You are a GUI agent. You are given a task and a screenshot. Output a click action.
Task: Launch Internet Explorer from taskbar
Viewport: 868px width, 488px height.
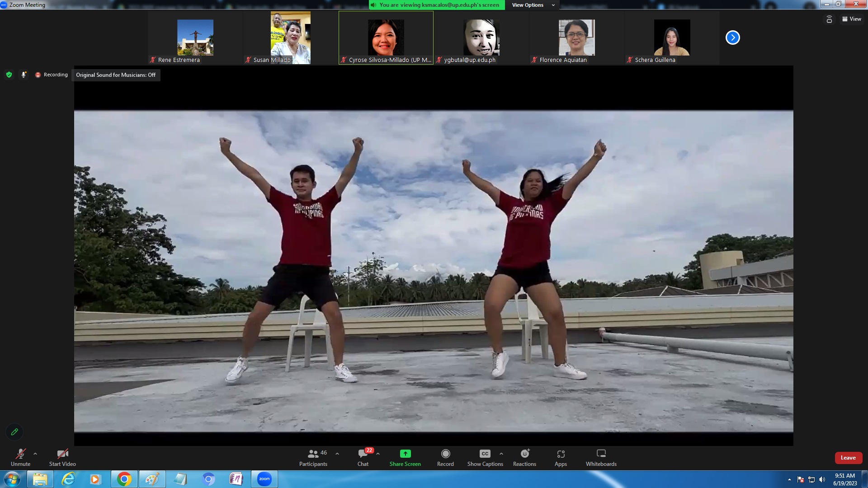[x=68, y=479]
